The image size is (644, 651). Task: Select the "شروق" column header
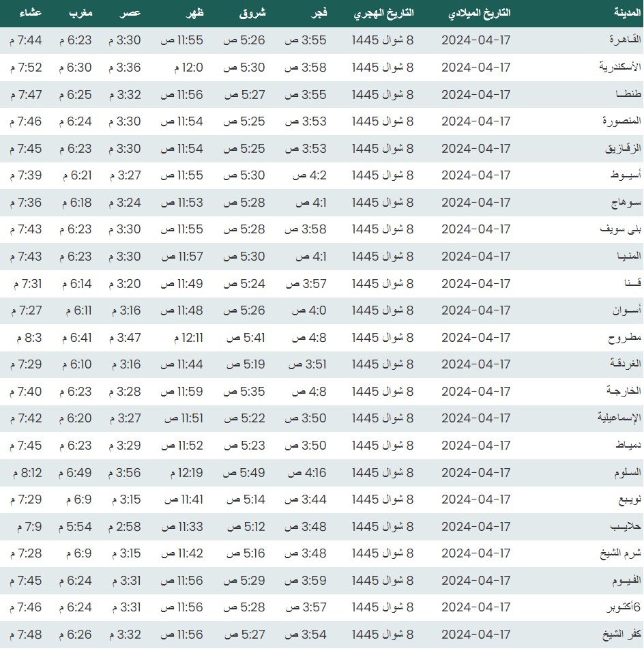252,14
